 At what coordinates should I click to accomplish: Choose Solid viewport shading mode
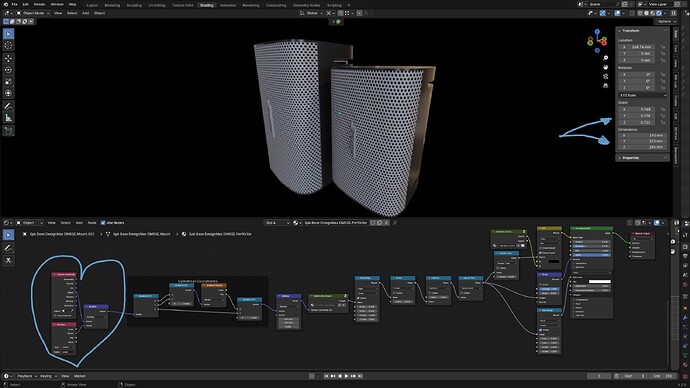click(646, 13)
